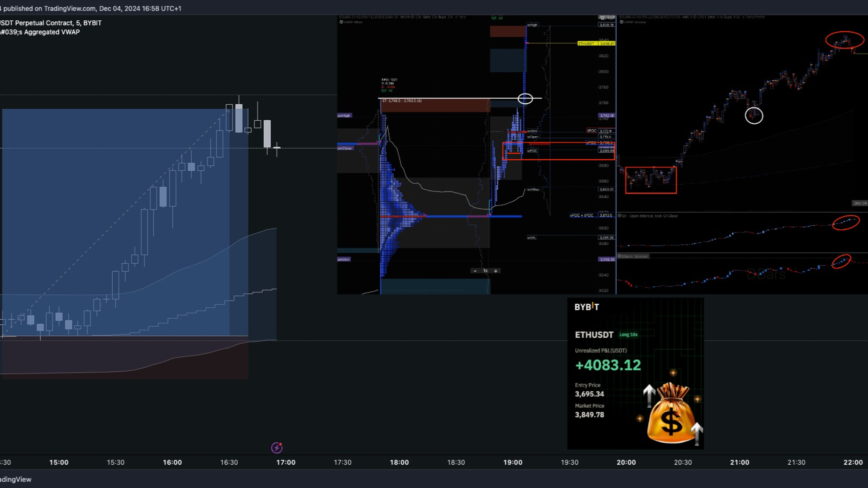The image size is (868, 488).
Task: Click the wVAL level label
Action: point(532,238)
